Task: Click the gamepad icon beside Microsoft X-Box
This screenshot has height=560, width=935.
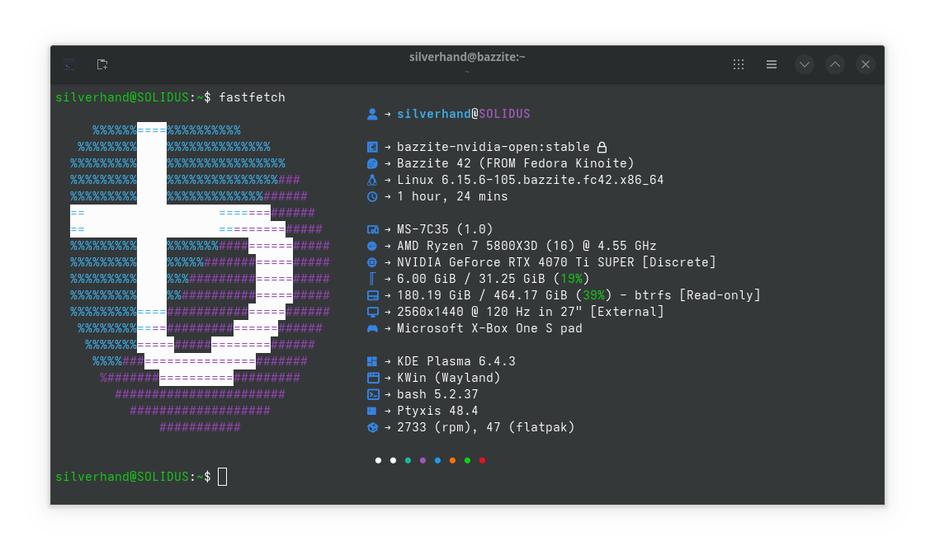Action: [x=373, y=329]
